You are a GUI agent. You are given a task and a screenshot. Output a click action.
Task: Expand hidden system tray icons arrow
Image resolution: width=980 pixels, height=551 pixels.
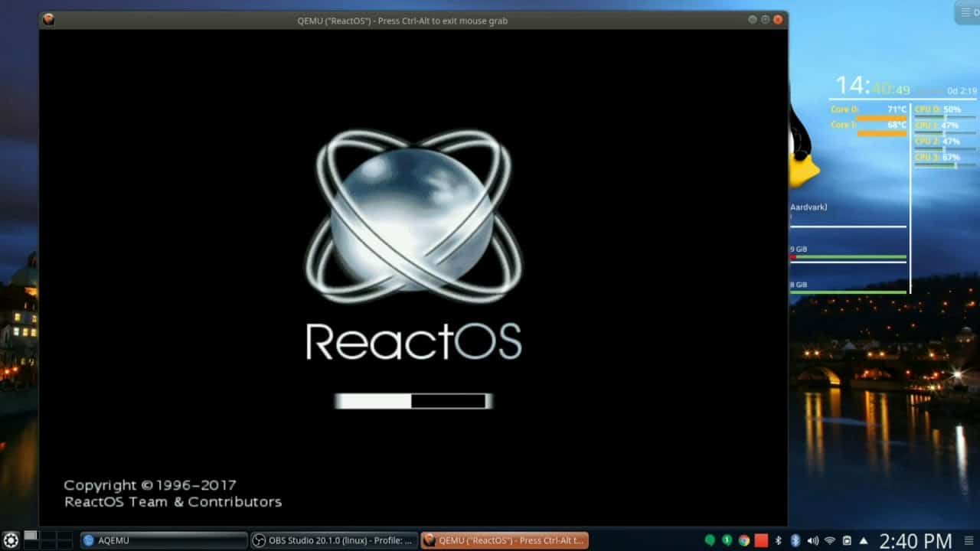[864, 540]
